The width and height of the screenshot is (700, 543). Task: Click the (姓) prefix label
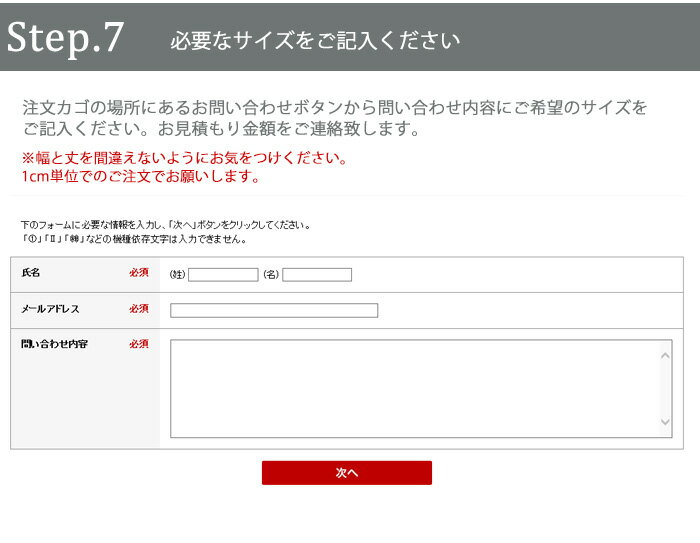click(x=178, y=275)
